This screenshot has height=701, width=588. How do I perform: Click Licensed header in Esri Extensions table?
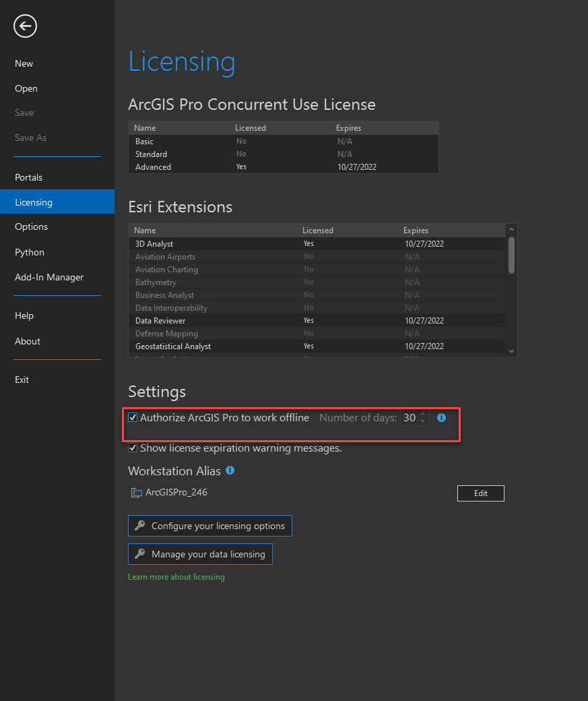pos(318,231)
